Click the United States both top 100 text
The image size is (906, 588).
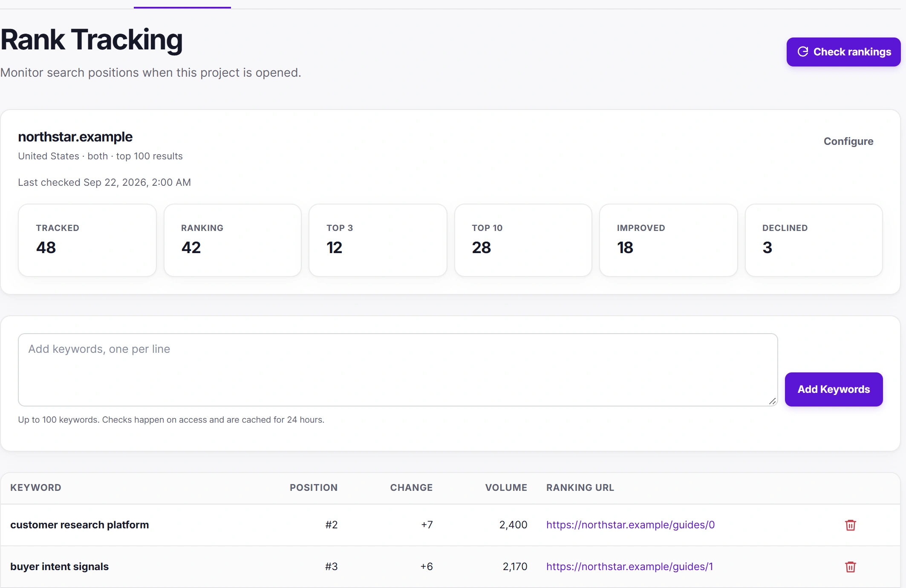pos(100,156)
